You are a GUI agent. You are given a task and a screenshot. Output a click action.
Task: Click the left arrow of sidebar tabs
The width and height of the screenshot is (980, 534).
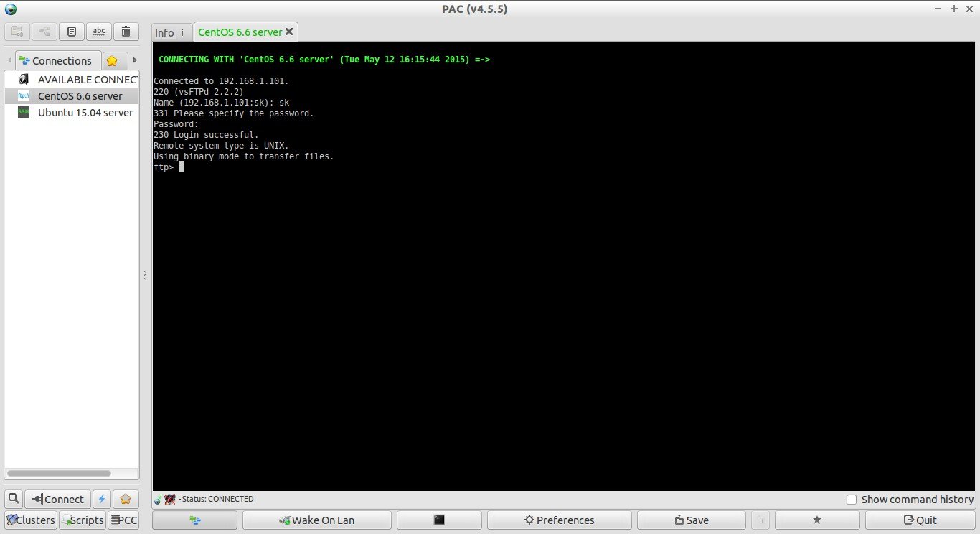(9, 60)
